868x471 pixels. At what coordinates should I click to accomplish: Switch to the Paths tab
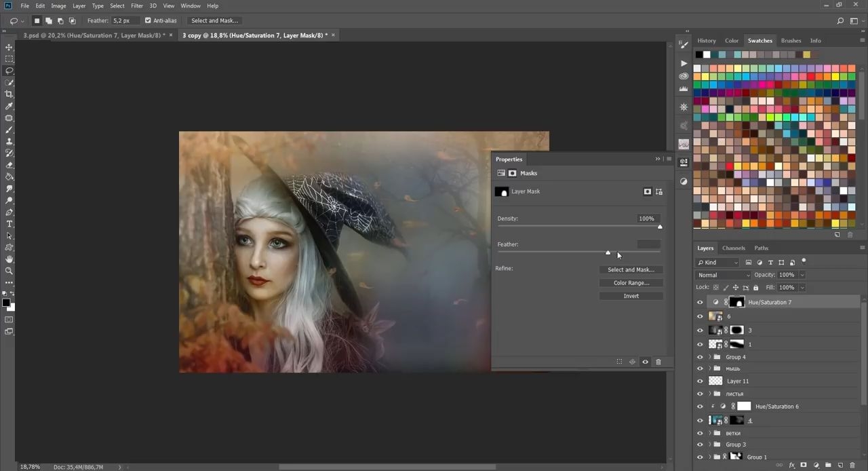[762, 248]
